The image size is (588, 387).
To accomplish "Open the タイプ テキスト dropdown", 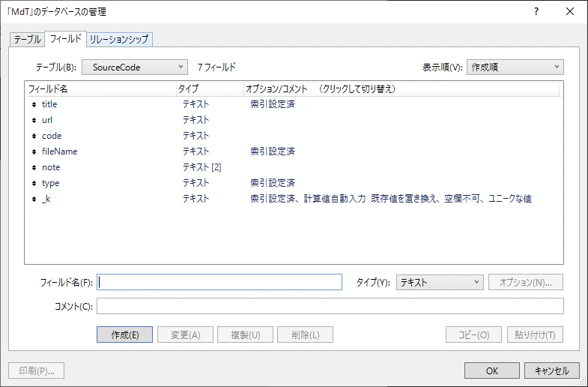I will tap(440, 282).
